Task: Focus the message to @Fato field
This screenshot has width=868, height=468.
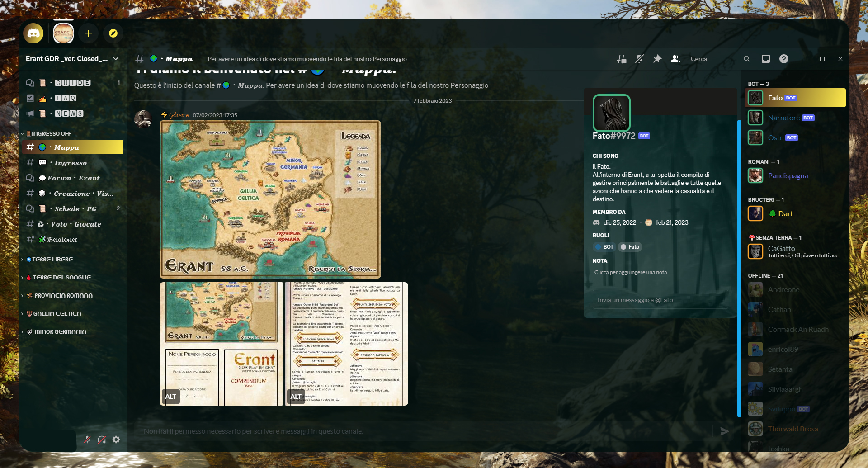Action: [x=660, y=300]
